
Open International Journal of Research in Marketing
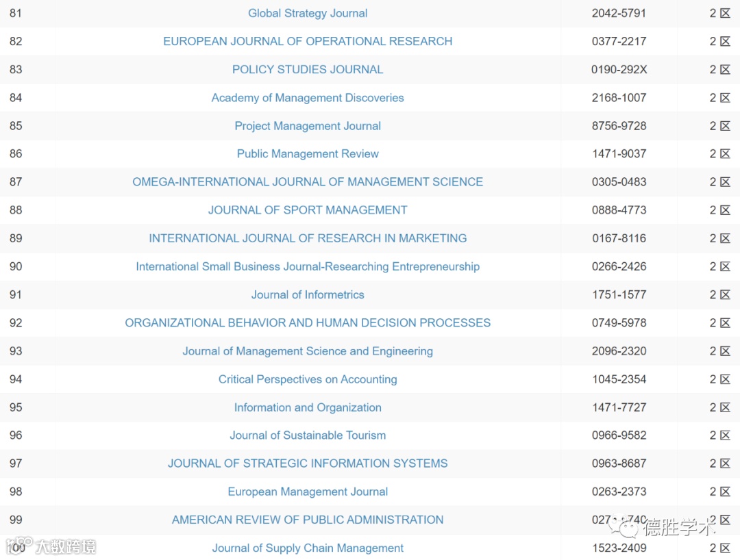tap(308, 238)
